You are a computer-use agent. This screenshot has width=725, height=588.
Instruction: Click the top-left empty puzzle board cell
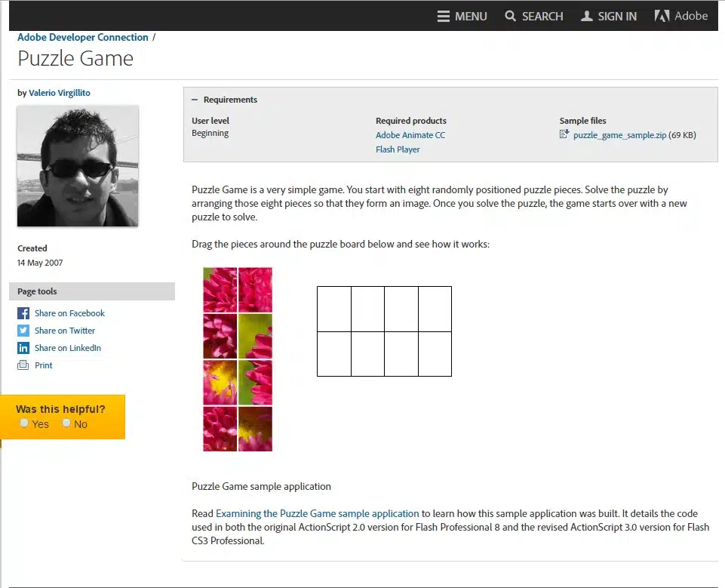pos(333,309)
